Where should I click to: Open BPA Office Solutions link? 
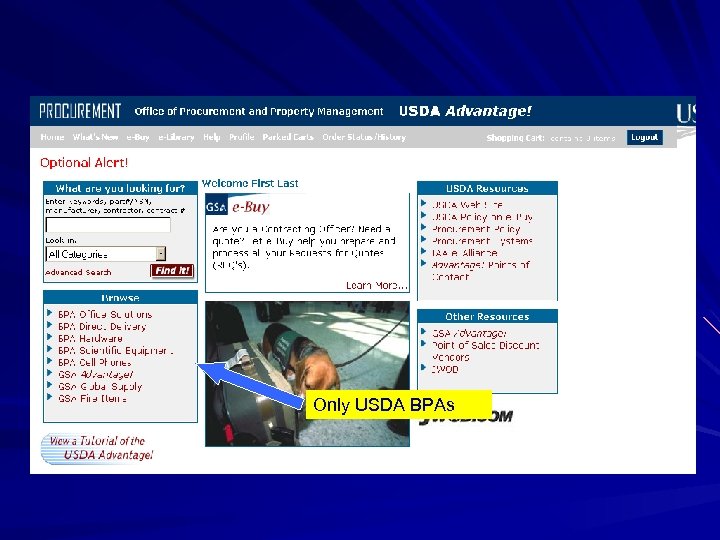pos(105,315)
